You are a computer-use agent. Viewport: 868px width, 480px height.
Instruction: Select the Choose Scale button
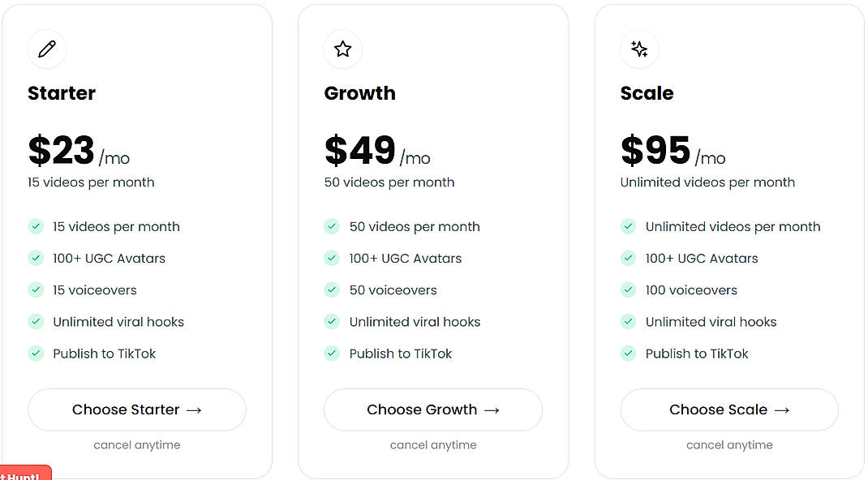tap(728, 409)
